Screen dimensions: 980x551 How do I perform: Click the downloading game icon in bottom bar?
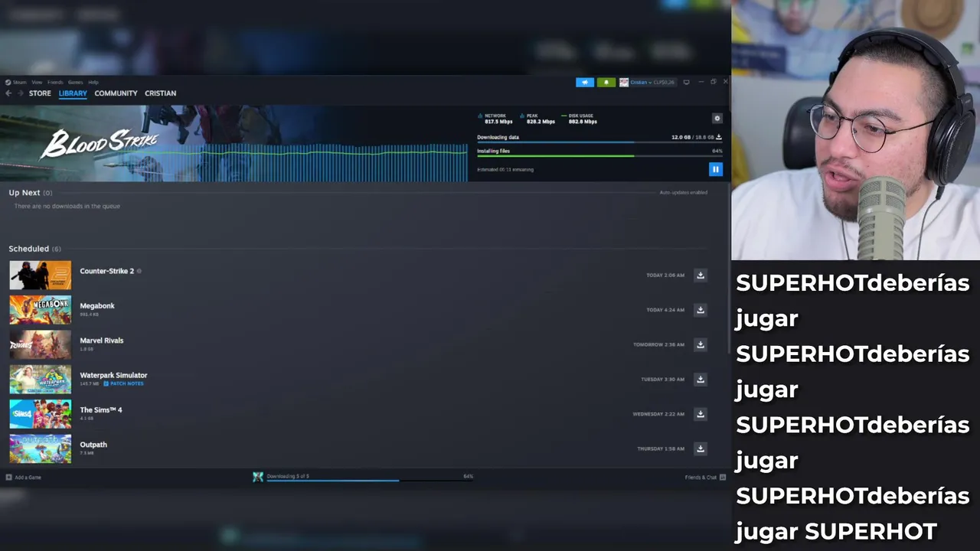point(258,477)
